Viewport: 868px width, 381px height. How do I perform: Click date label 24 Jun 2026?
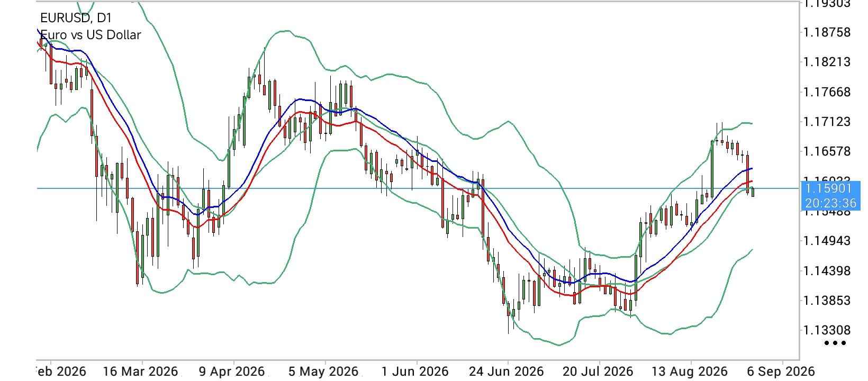pos(507,371)
